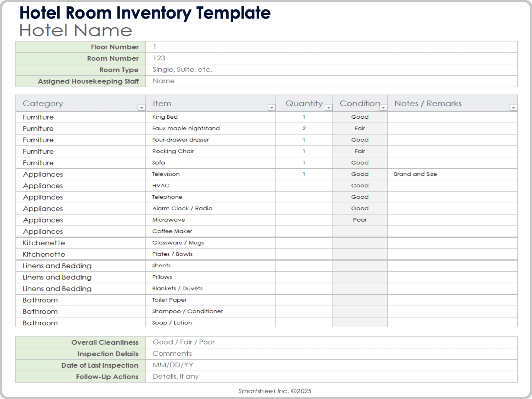Image resolution: width=532 pixels, height=399 pixels.
Task: Open the Category column filter dropdown
Action: tap(141, 107)
